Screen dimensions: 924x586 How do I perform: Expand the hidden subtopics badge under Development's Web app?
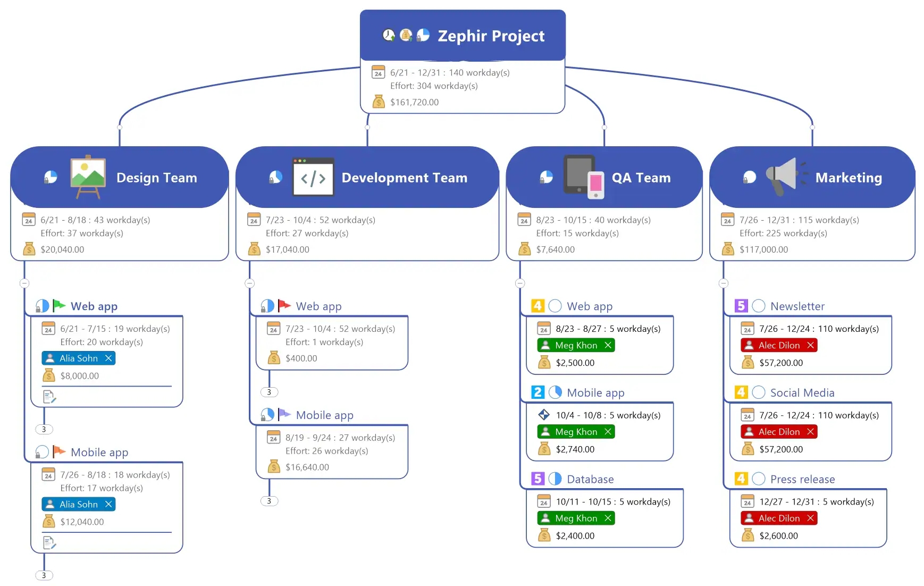[x=269, y=392]
